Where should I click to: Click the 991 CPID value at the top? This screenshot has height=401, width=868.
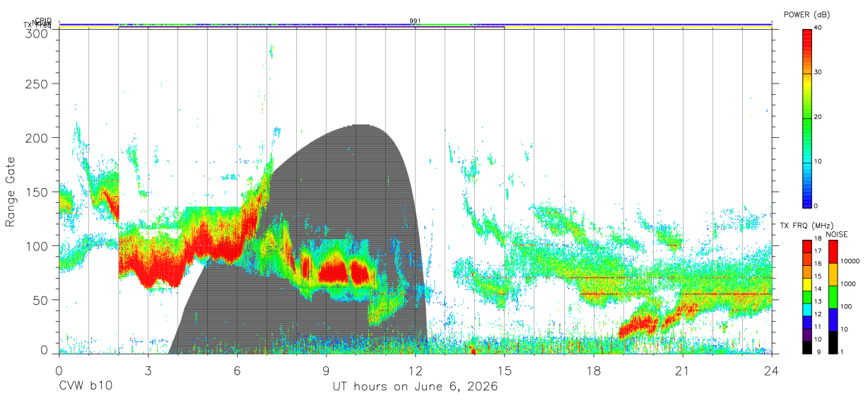pyautogui.click(x=416, y=21)
